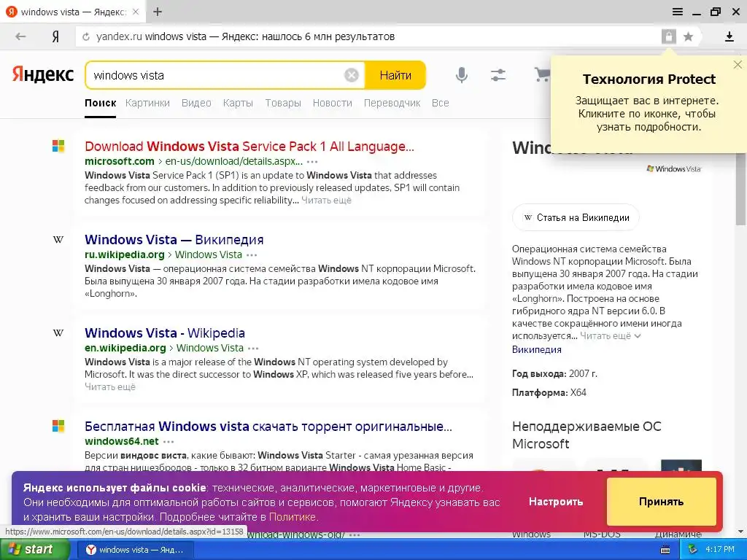Click Год выхода: 2007 г. text
Image resolution: width=747 pixels, height=560 pixels.
click(554, 374)
